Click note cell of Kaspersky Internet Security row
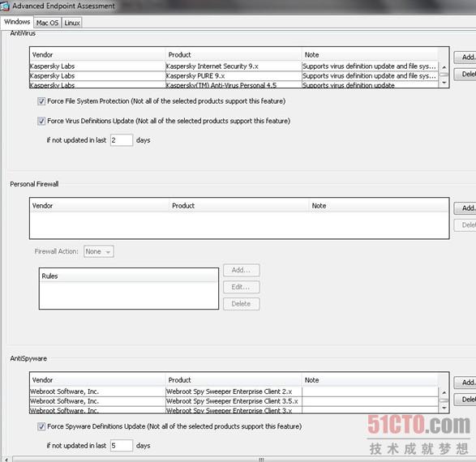 370,66
